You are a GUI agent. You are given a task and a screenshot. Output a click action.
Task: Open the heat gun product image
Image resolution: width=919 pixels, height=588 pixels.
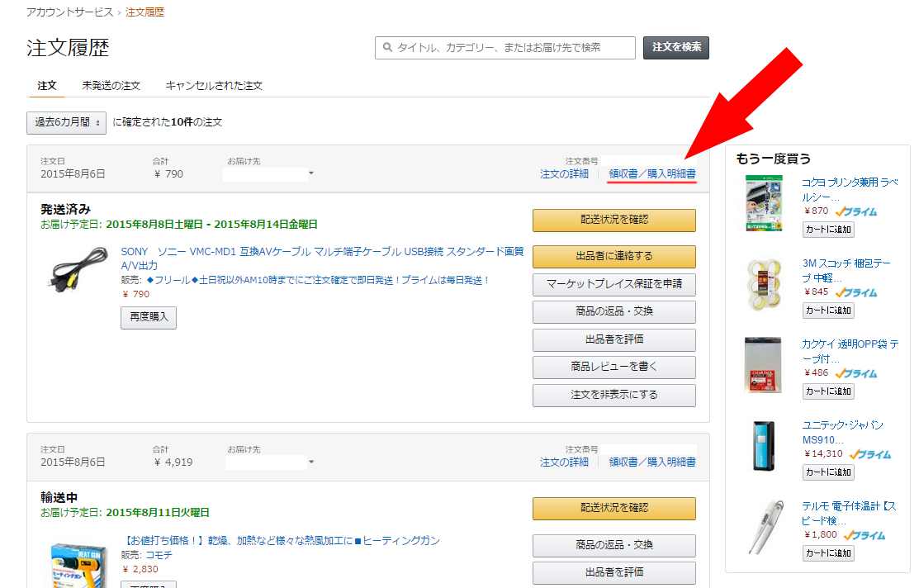78,566
